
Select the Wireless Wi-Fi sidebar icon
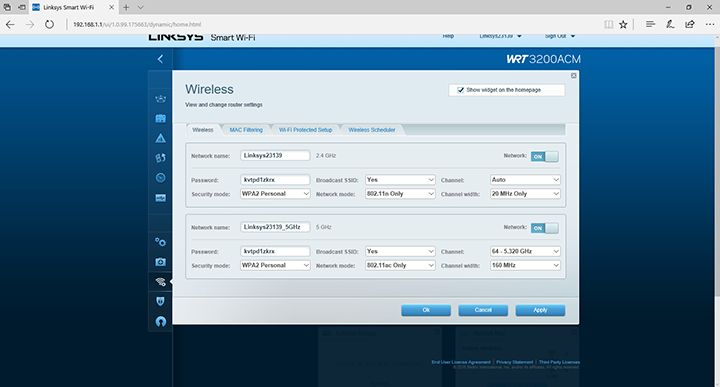(160, 281)
